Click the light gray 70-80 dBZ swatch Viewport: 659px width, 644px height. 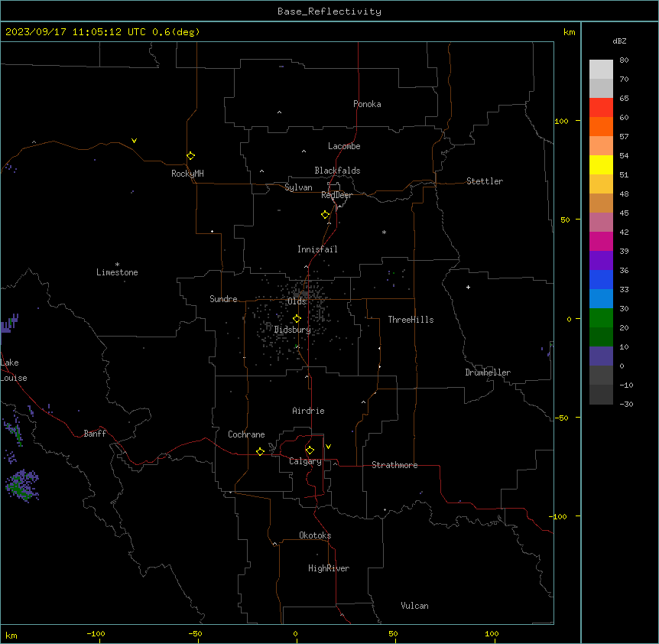click(x=601, y=70)
